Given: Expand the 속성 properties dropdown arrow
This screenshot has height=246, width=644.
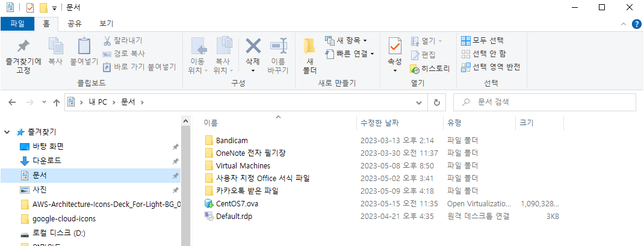Looking at the screenshot, I should [x=395, y=70].
